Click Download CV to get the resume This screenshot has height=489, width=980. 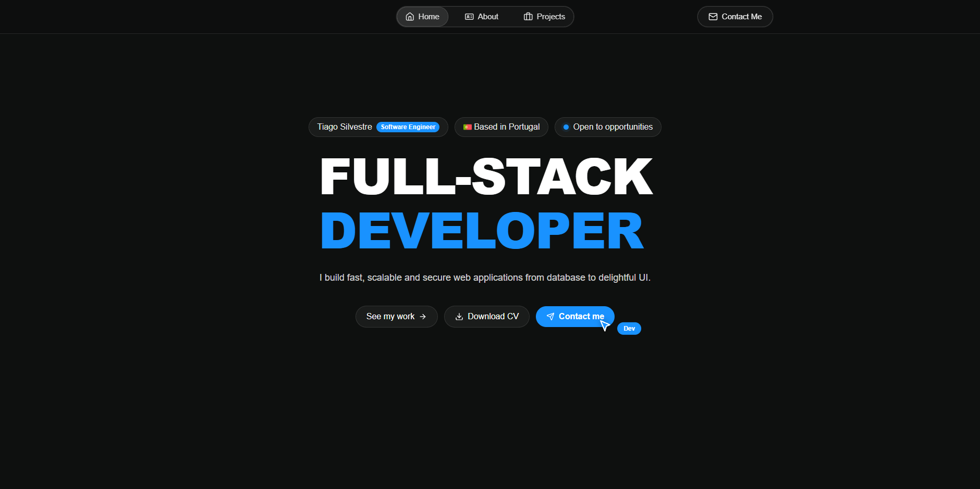[x=486, y=316]
